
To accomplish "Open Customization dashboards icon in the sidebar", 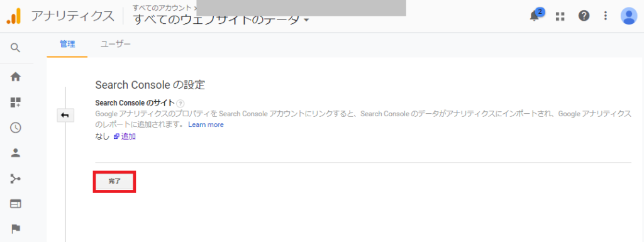I will click(x=15, y=102).
